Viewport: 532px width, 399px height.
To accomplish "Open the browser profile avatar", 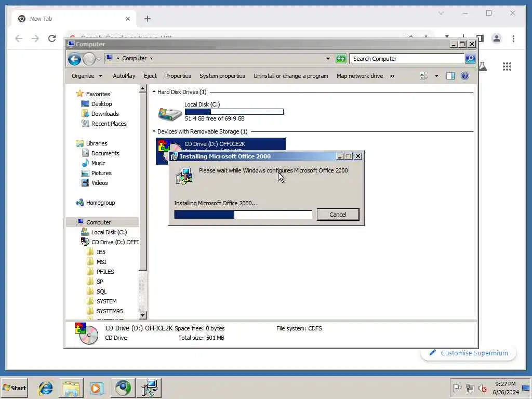I will pyautogui.click(x=497, y=38).
